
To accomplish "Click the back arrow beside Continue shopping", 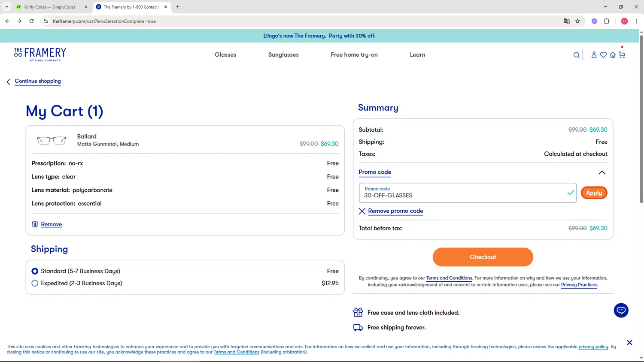I will (x=8, y=81).
